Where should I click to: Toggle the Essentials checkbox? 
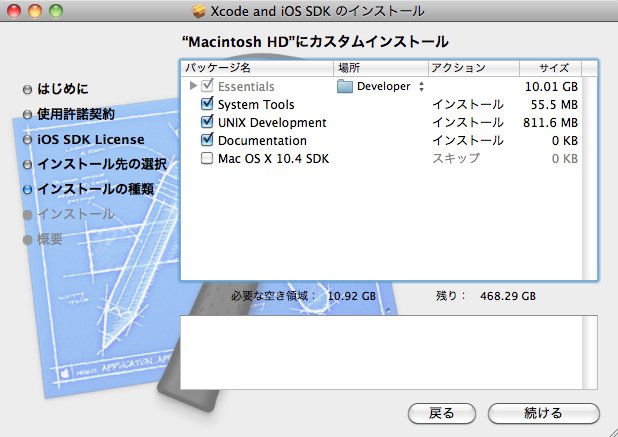click(207, 86)
